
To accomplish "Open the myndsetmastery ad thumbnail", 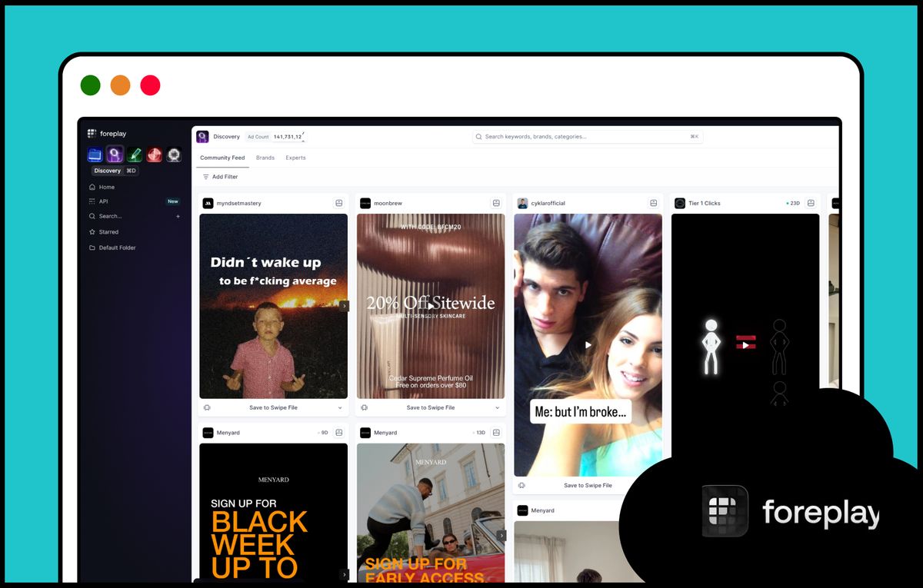I will point(273,306).
